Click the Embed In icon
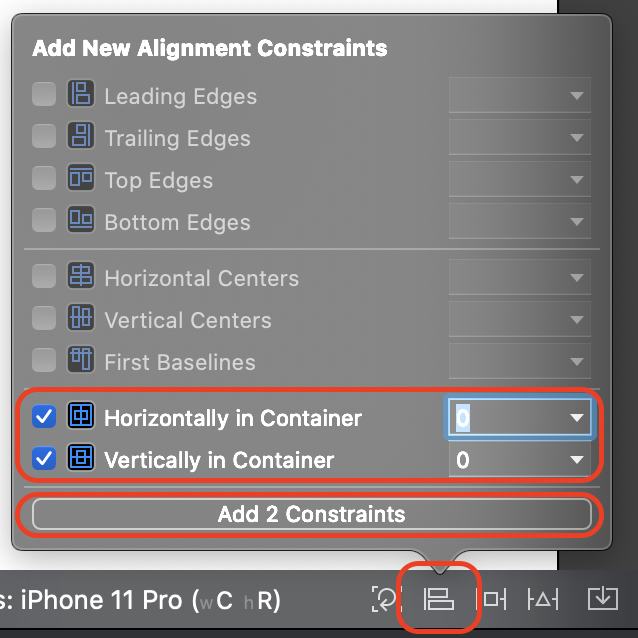 pos(603,599)
